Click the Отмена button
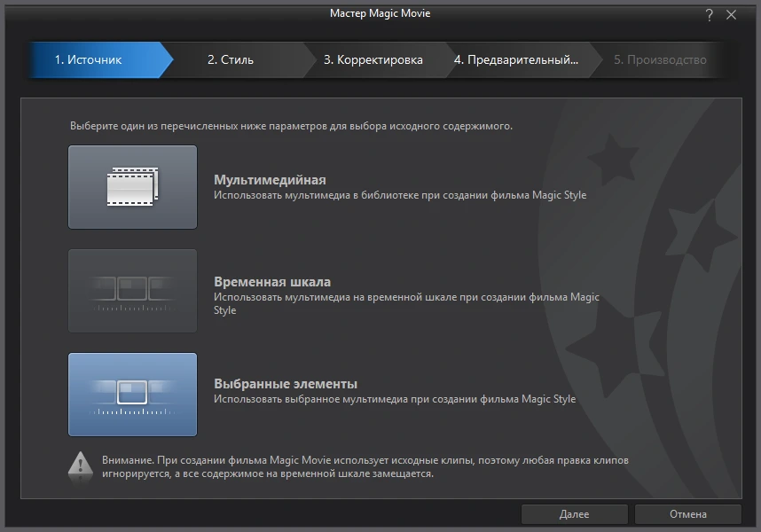Viewport: 761px width, 532px height. click(687, 514)
